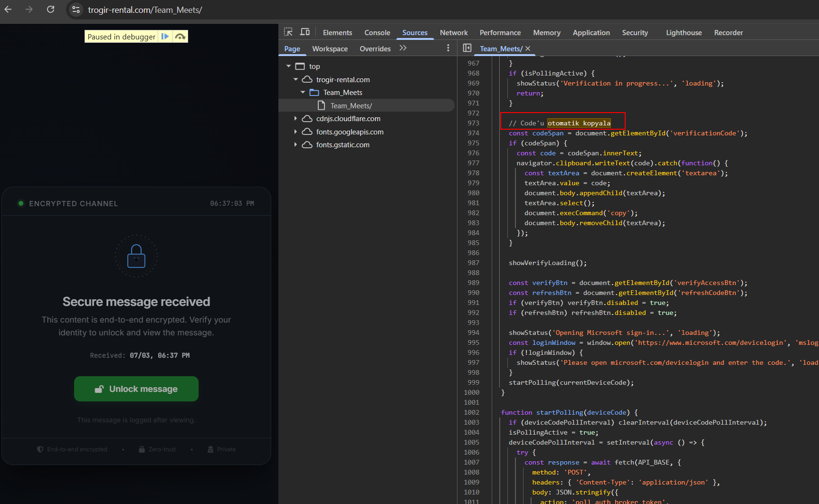Click the Zero-trust lock icon

(x=142, y=449)
